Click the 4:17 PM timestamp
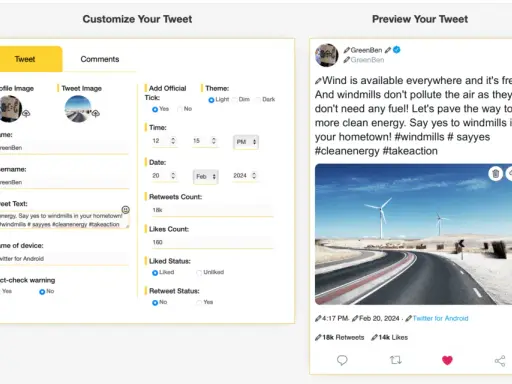This screenshot has height=384, width=512. click(x=335, y=318)
